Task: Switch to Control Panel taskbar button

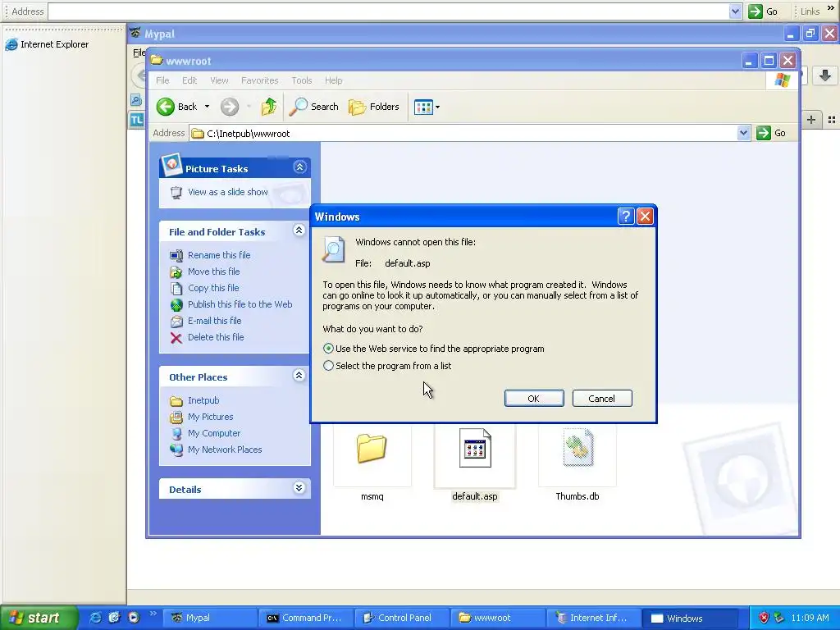Action: 402,618
